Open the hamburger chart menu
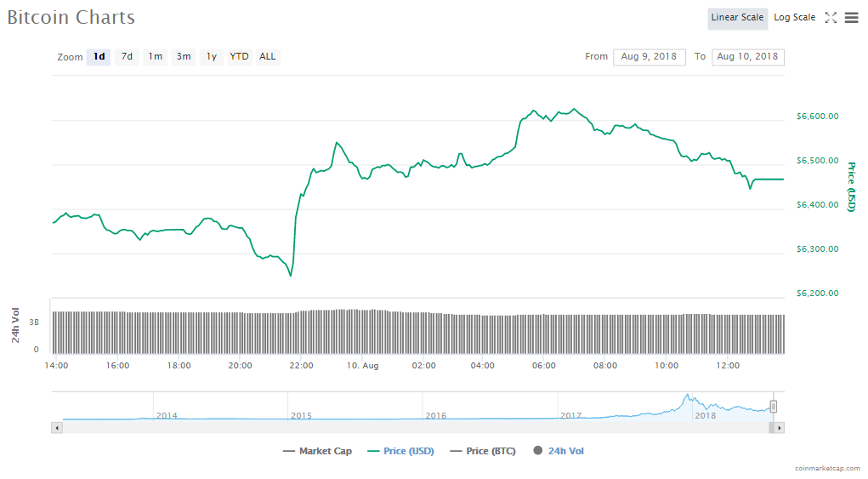868x479 pixels. (x=851, y=17)
